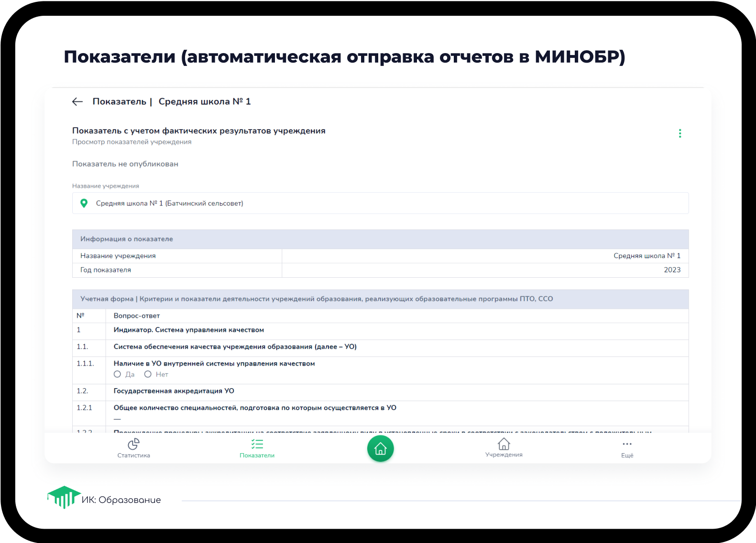Screen dimensions: 756x543
Task: Click the Показатель breadcrumb in the header
Action: click(119, 102)
